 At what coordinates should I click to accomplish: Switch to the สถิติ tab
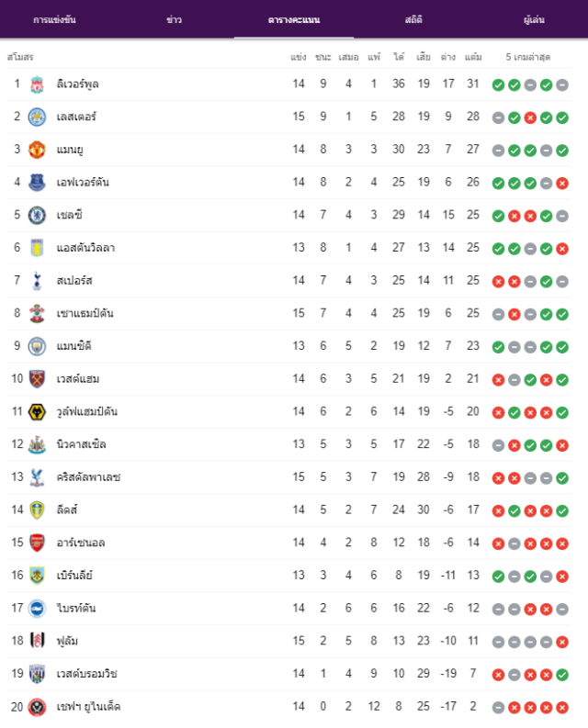point(413,19)
